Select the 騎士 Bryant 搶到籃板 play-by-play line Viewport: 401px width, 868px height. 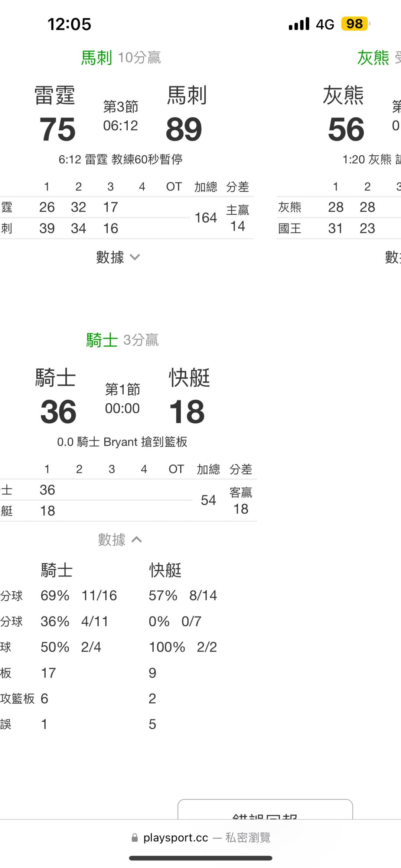[122, 442]
